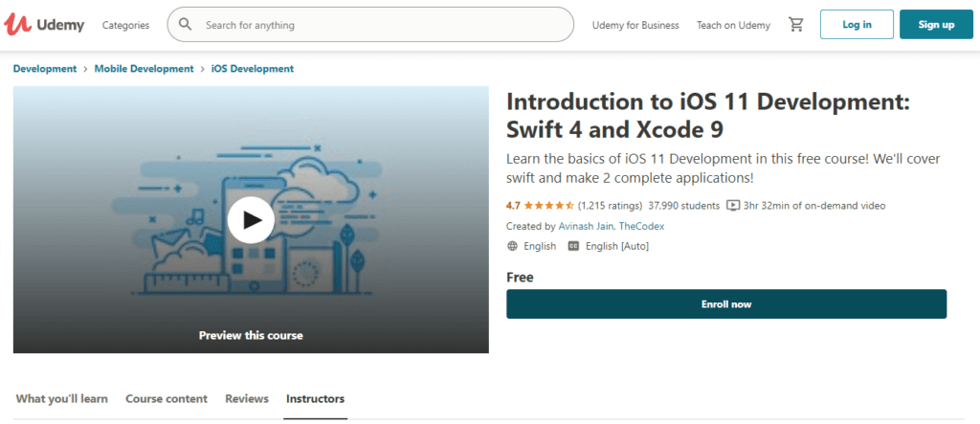Play the course preview video
The width and height of the screenshot is (980, 424).
click(251, 219)
